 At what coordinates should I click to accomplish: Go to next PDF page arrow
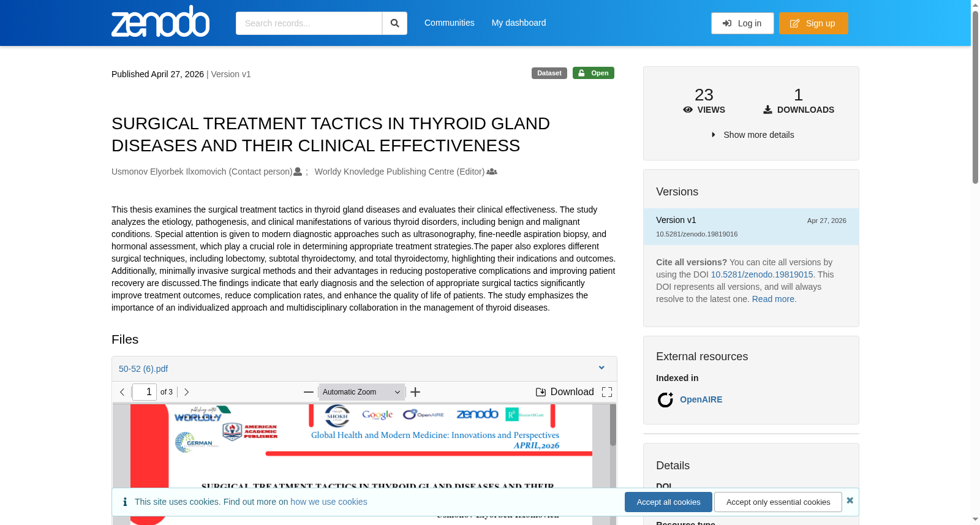186,392
